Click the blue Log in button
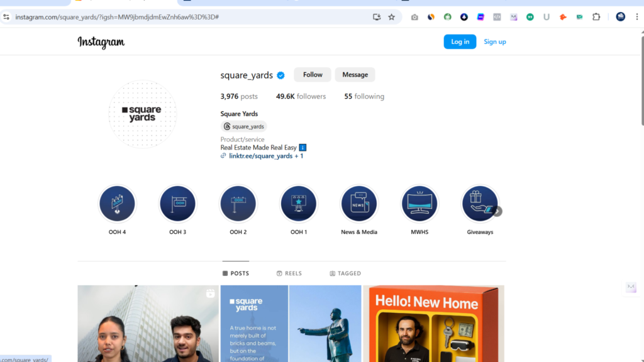 460,42
